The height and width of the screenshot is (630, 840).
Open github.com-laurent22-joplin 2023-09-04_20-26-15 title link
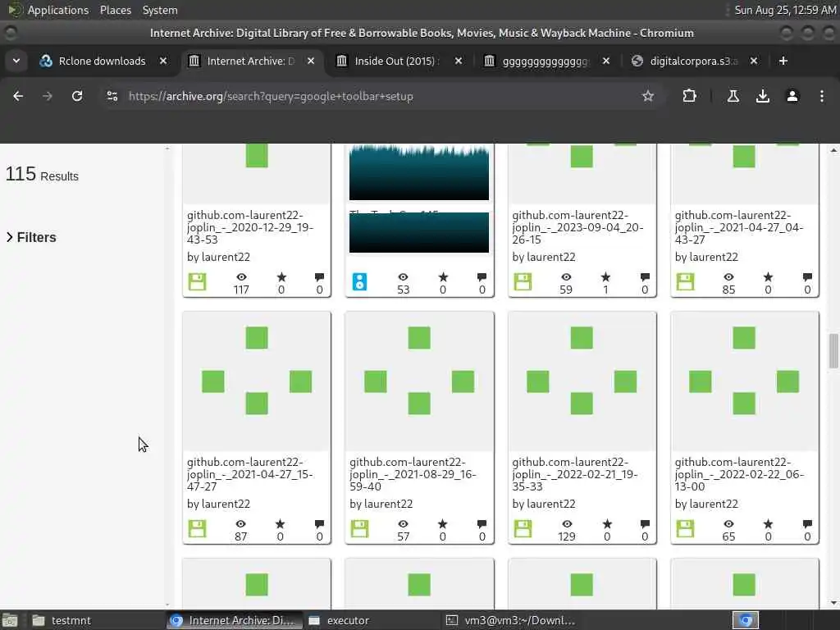click(x=577, y=227)
